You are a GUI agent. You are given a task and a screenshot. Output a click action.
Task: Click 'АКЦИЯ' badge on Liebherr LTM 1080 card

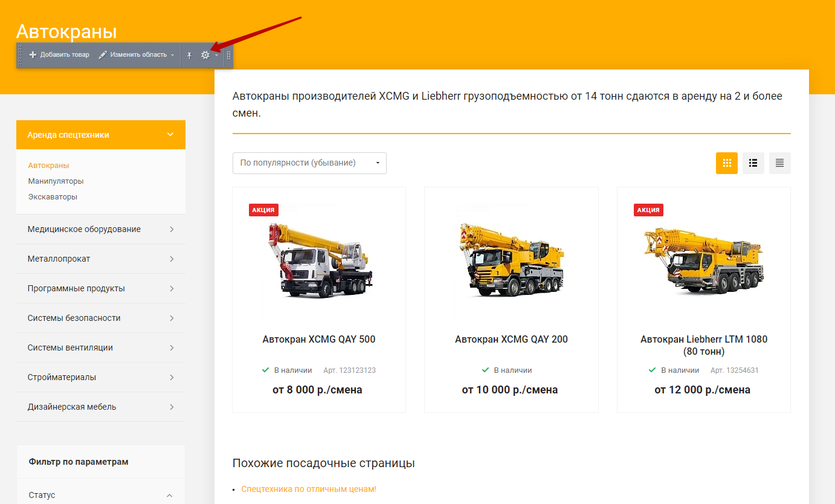click(x=648, y=210)
